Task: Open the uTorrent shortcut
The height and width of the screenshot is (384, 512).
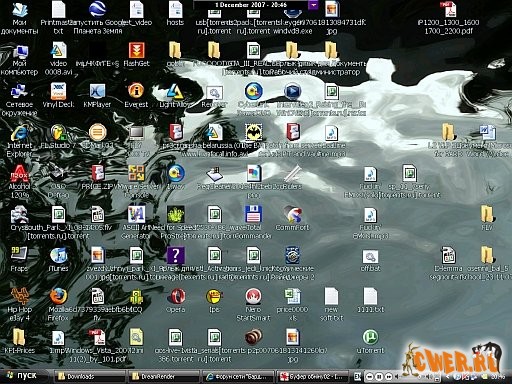Action: 370,341
